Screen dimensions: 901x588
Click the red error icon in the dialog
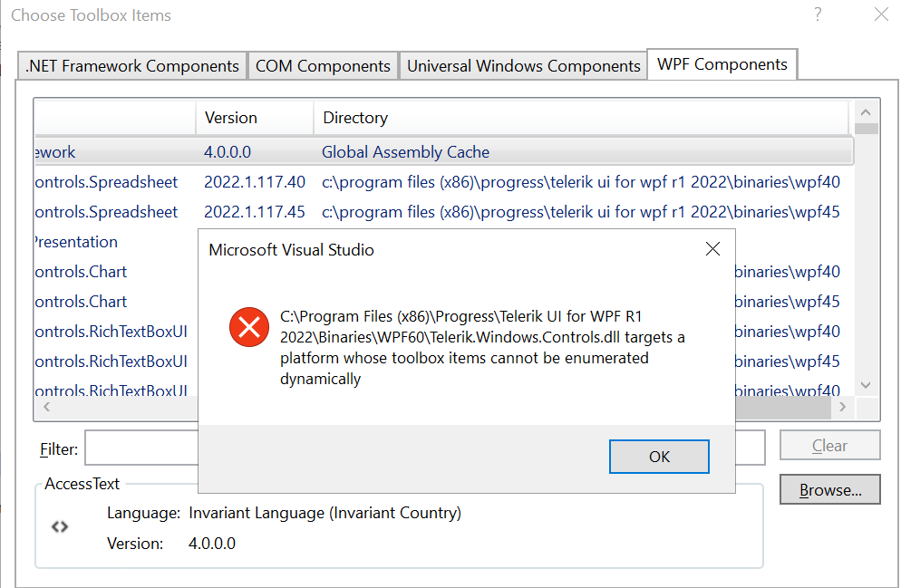click(x=249, y=327)
